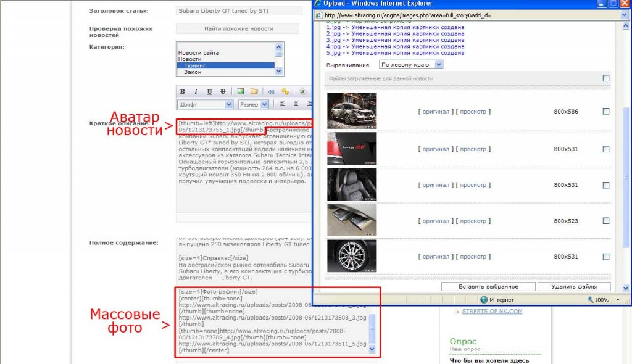
Task: Click the Удалить файлы button
Action: [574, 287]
